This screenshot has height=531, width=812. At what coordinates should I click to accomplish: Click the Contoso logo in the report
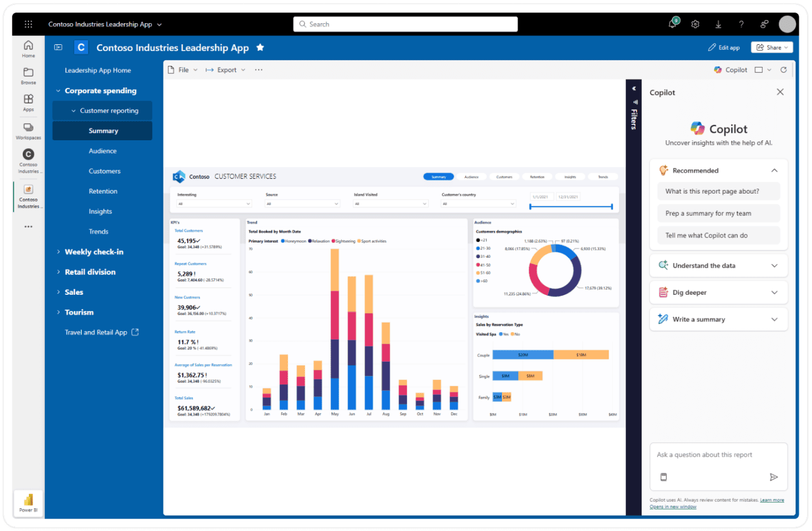pos(179,177)
